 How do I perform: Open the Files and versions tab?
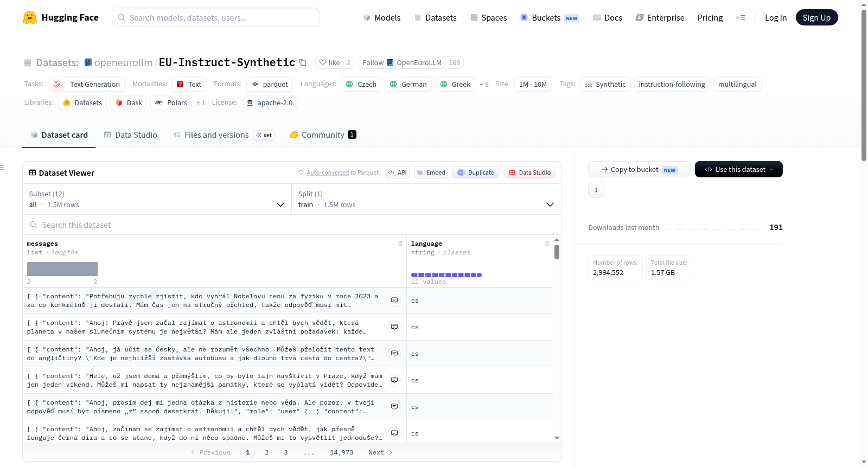tap(224, 135)
